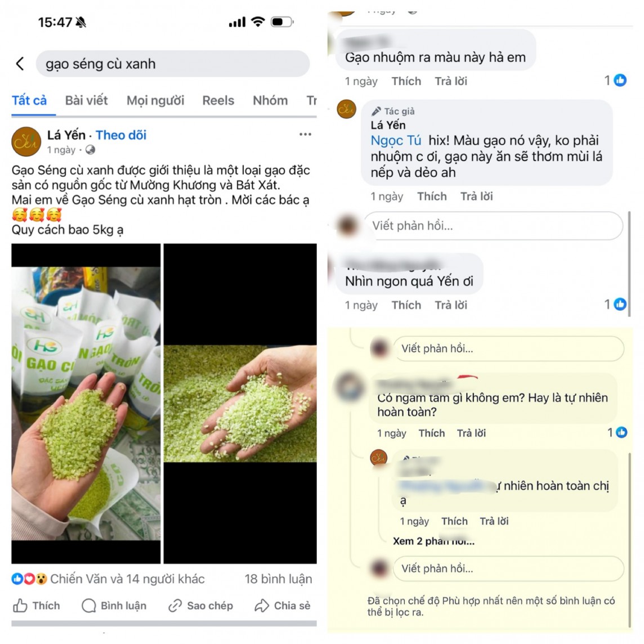The width and height of the screenshot is (644, 644).
Task: Open the 18 bình luận comments list
Action: coord(278,579)
